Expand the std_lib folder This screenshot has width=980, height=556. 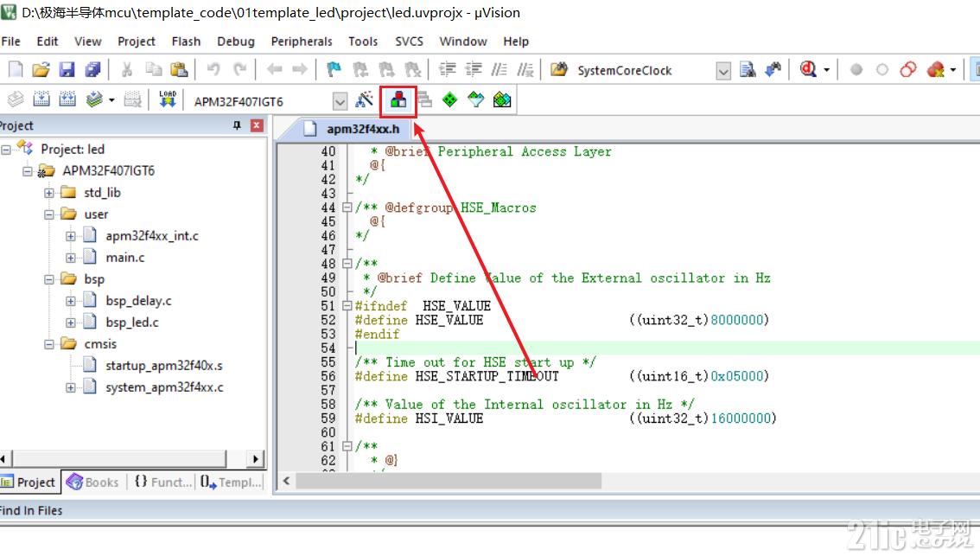[48, 193]
